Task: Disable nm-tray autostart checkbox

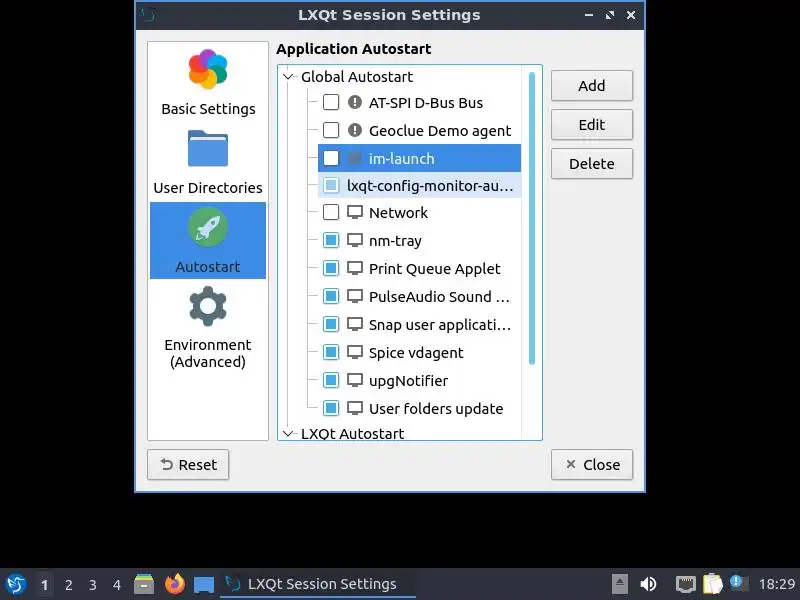Action: pyautogui.click(x=331, y=240)
